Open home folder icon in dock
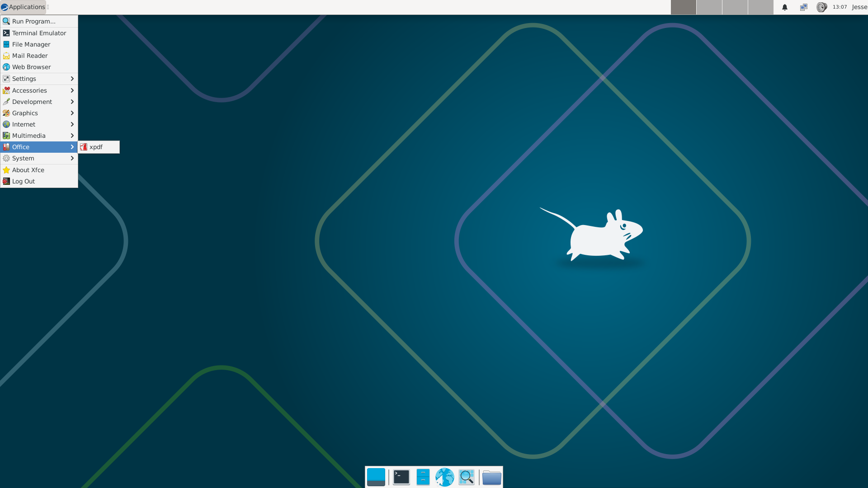This screenshot has height=488, width=868. click(492, 477)
